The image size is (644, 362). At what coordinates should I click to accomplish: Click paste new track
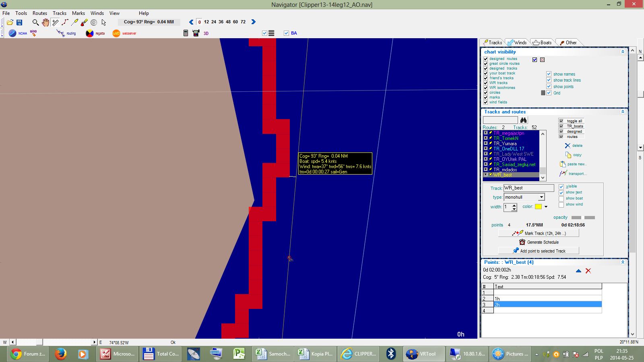click(573, 164)
